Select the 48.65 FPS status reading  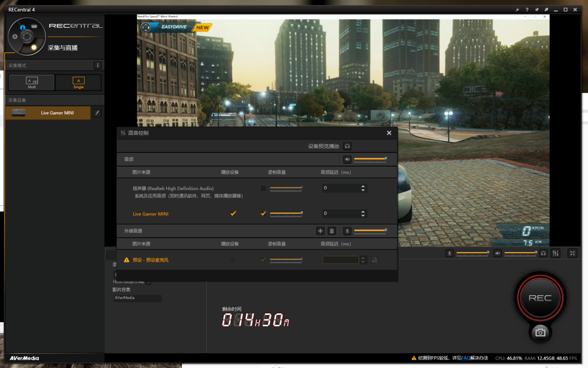tap(567, 358)
